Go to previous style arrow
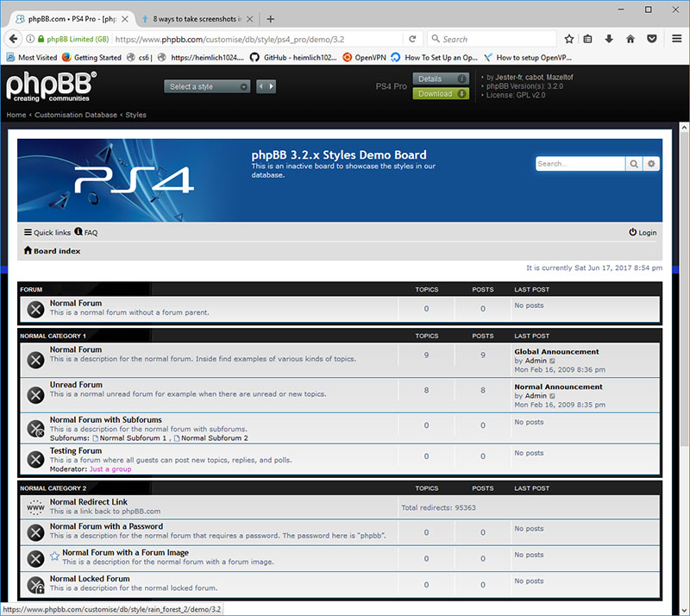This screenshot has height=616, width=690. (x=261, y=86)
